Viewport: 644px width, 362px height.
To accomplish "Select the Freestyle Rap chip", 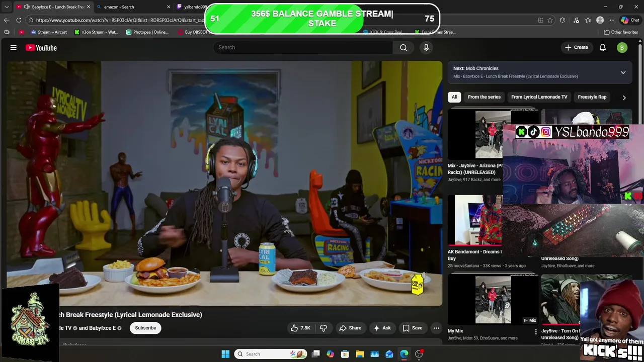I will [592, 97].
